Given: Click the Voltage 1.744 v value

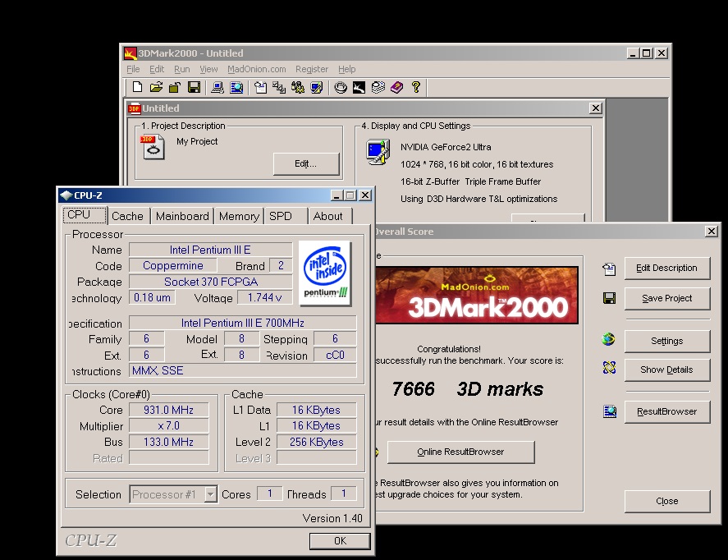Looking at the screenshot, I should tap(264, 297).
